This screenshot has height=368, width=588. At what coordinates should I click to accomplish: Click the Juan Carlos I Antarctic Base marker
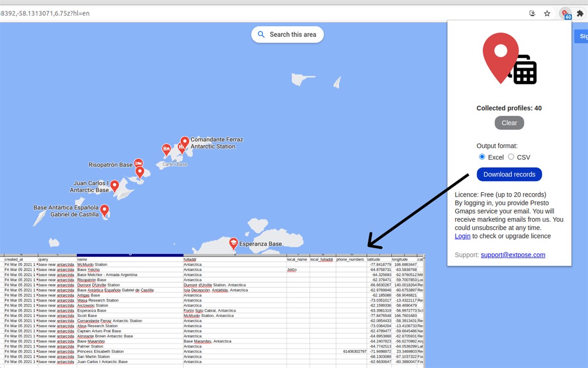[x=114, y=186]
